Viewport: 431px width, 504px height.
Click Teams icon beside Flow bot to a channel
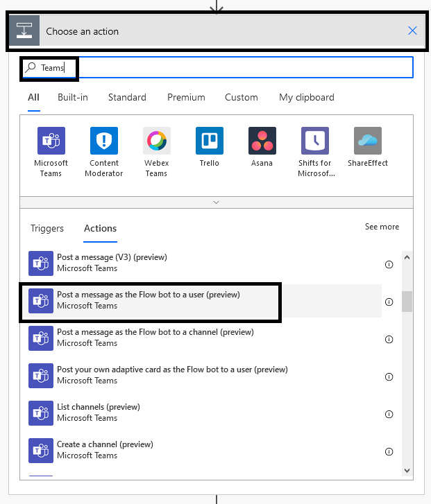point(41,338)
